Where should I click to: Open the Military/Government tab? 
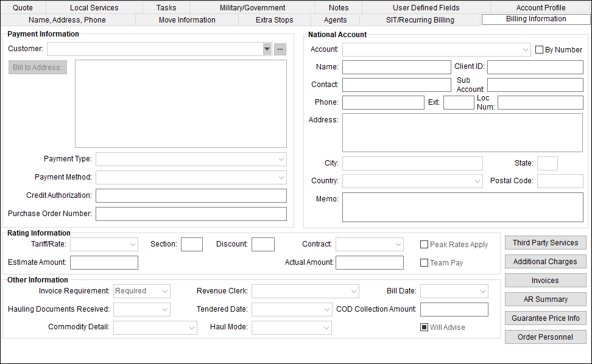pyautogui.click(x=252, y=7)
